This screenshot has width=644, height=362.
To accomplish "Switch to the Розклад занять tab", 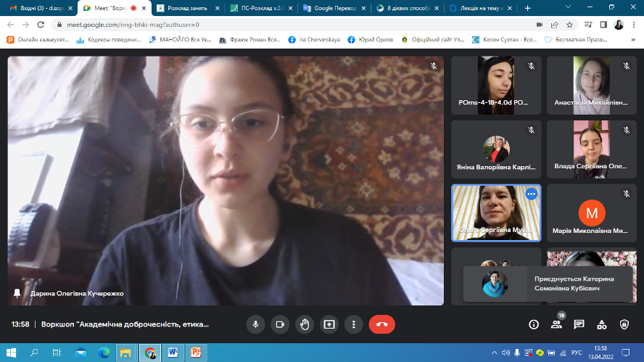I will 187,8.
